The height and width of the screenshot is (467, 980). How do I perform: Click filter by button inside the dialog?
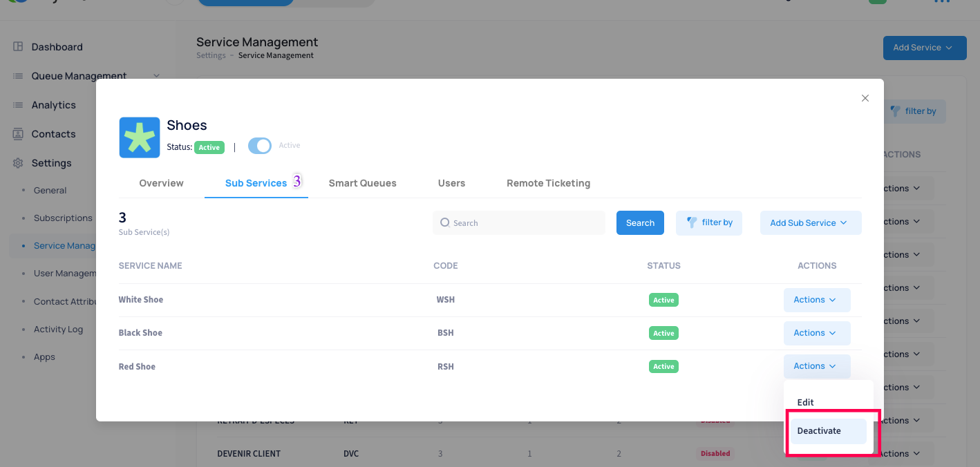pyautogui.click(x=709, y=223)
